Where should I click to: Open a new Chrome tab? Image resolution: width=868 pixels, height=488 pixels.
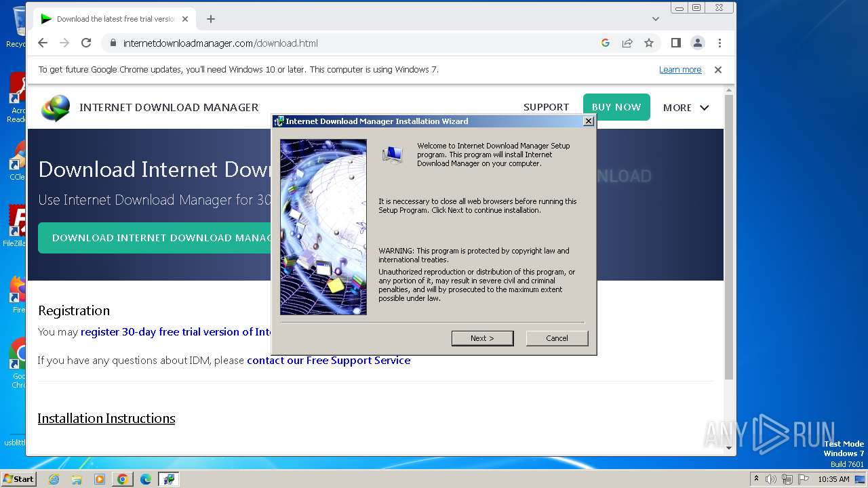tap(211, 19)
